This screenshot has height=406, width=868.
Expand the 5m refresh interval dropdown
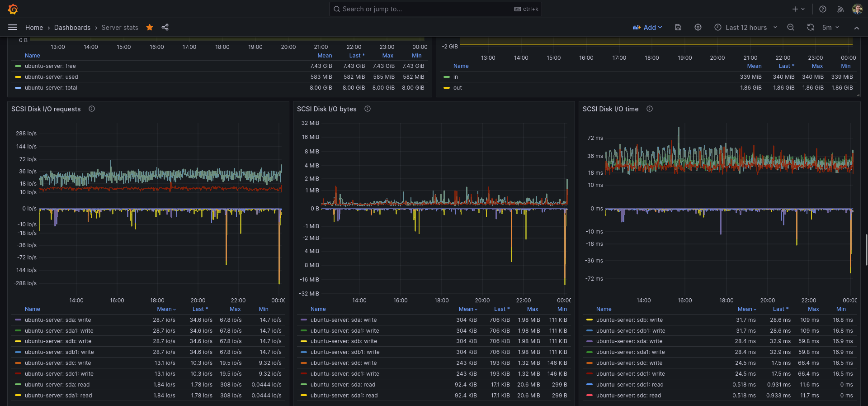tap(831, 28)
